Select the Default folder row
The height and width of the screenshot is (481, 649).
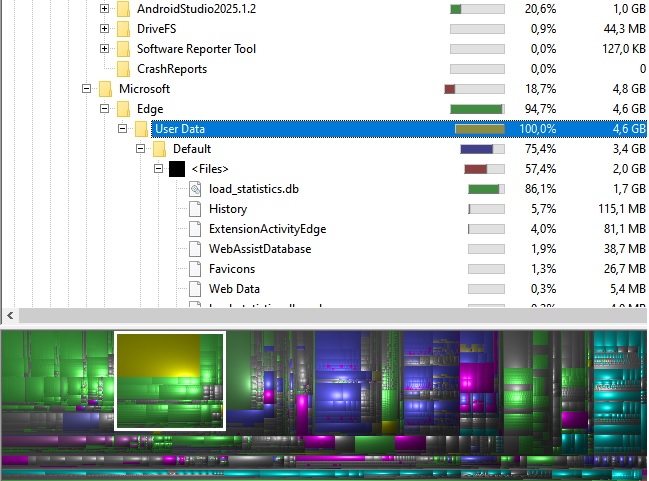pos(192,149)
